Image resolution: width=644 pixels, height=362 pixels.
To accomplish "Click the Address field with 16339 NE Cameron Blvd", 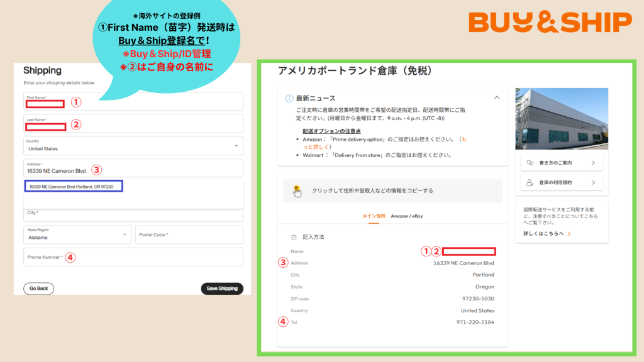I will click(133, 168).
